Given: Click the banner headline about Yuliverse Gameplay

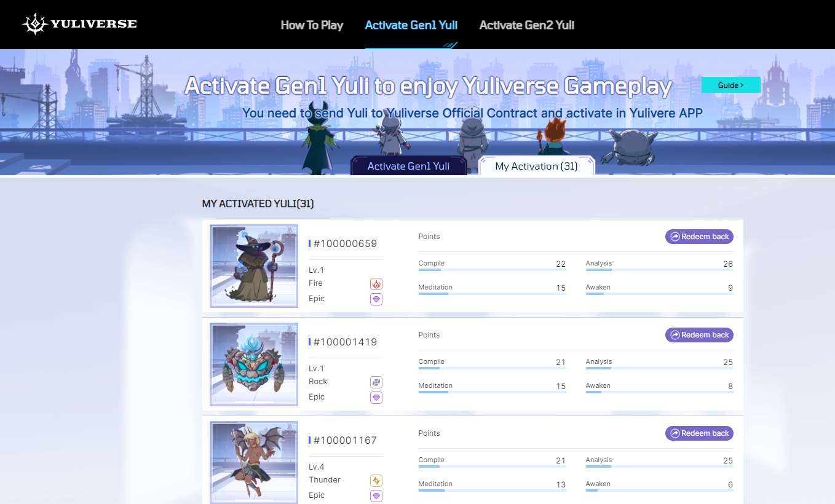Looking at the screenshot, I should click(x=428, y=86).
